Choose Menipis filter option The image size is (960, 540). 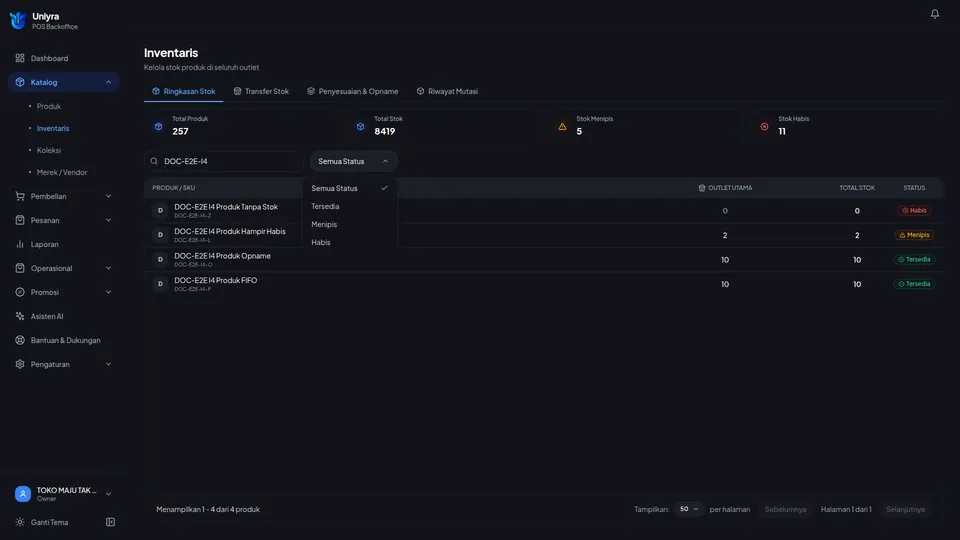coord(349,224)
